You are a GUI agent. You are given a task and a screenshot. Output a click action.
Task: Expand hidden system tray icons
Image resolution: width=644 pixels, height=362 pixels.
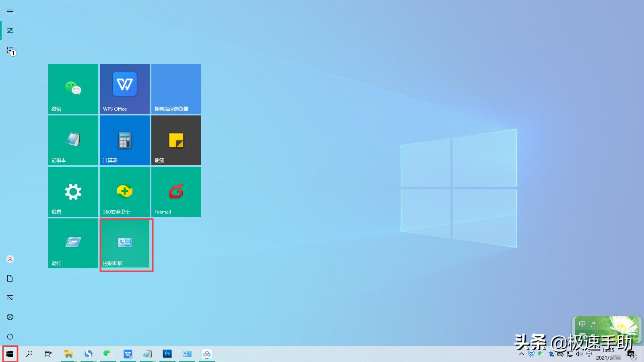click(x=521, y=354)
